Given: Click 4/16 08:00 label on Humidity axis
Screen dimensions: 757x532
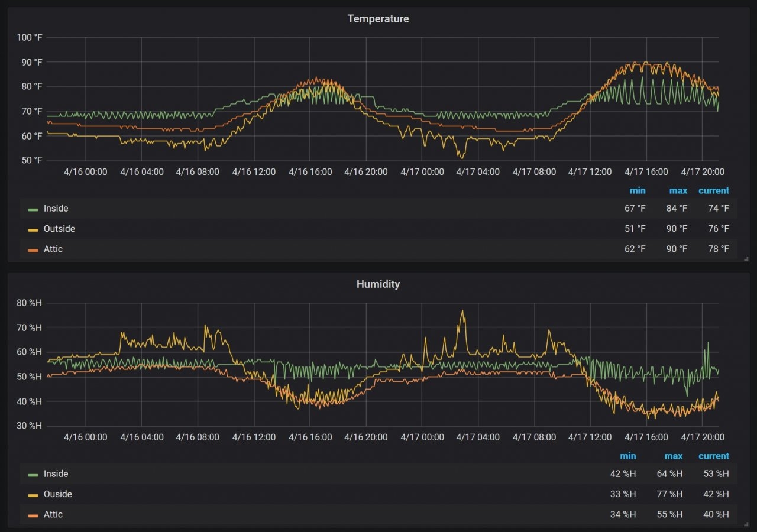Looking at the screenshot, I should pyautogui.click(x=198, y=437).
